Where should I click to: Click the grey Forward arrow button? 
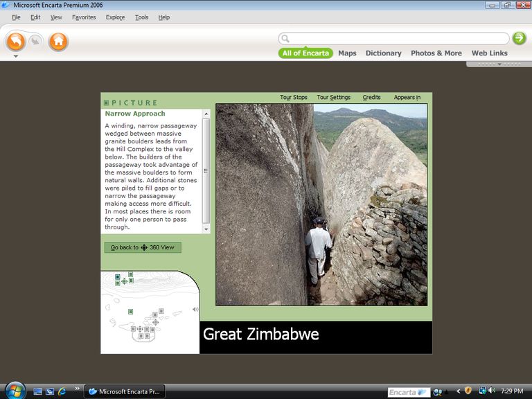coord(35,42)
